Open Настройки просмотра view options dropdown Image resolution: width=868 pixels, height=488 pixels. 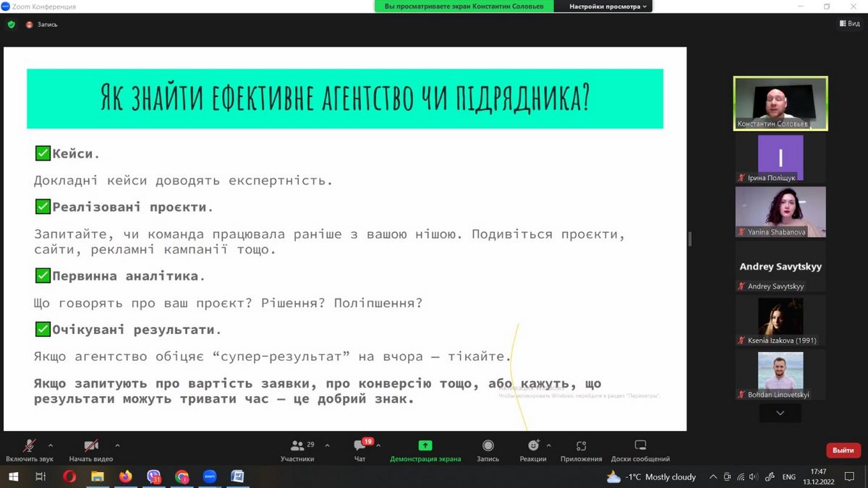tap(608, 7)
